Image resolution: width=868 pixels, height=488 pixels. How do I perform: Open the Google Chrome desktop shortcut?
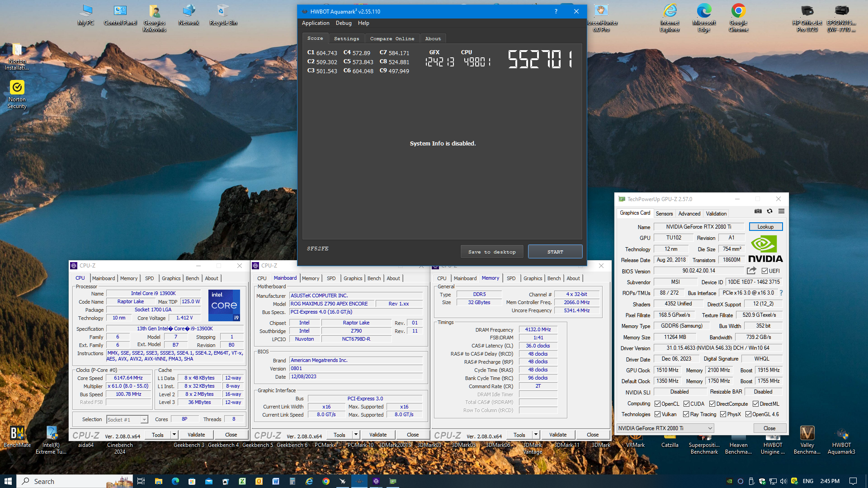pyautogui.click(x=738, y=18)
